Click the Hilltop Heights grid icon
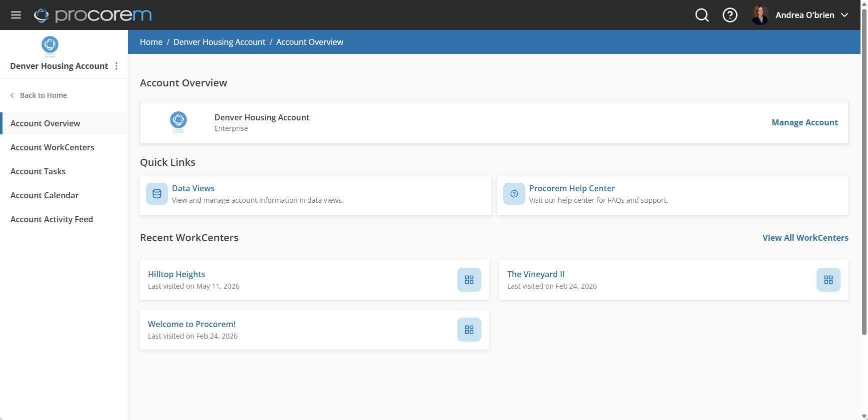 [469, 280]
